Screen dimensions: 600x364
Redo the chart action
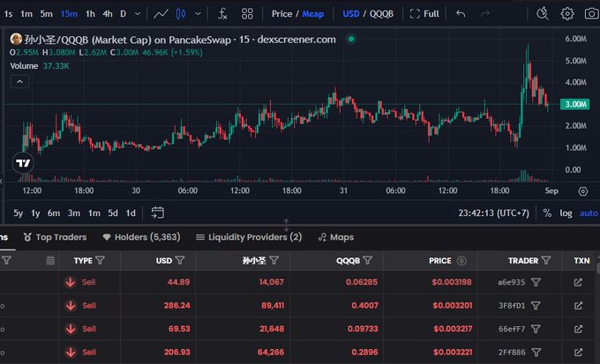pos(485,14)
